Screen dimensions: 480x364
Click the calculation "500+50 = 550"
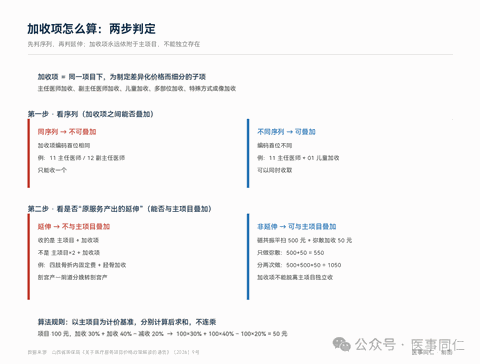point(305,253)
